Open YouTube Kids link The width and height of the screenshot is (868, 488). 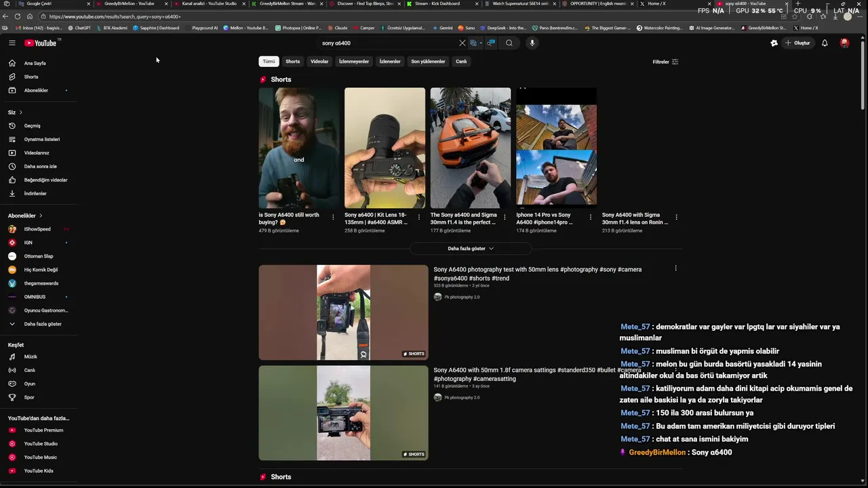pos(39,470)
